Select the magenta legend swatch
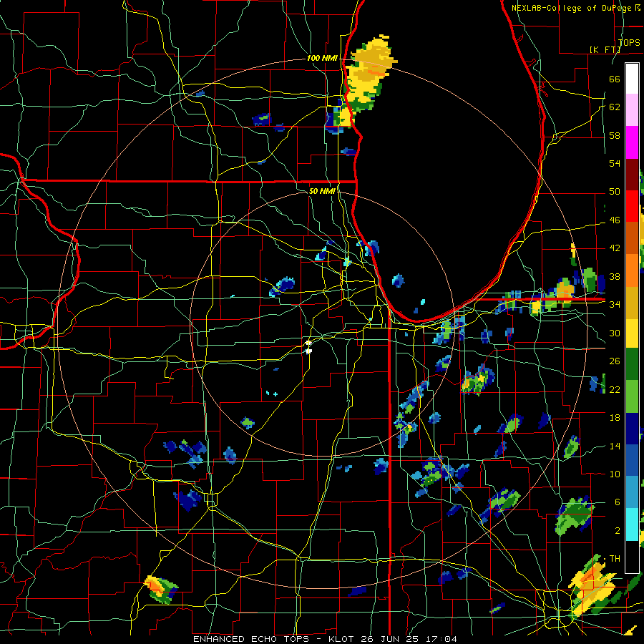The height and width of the screenshot is (644, 644). tap(632, 142)
